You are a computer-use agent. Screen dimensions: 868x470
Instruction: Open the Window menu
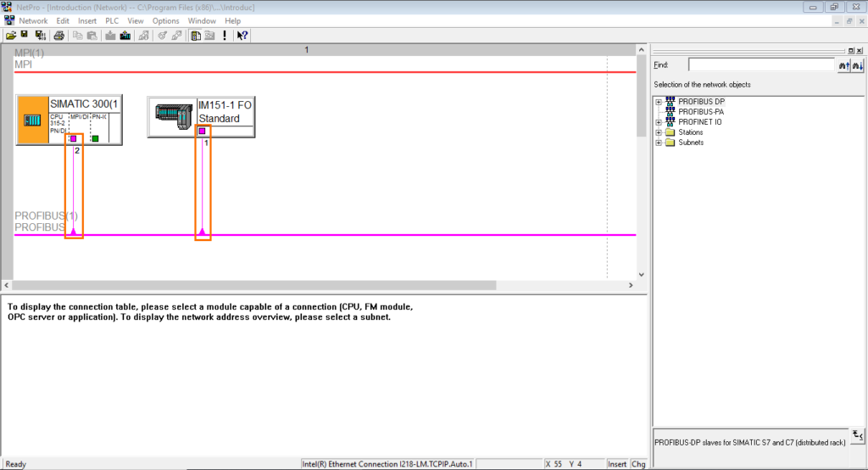tap(202, 21)
